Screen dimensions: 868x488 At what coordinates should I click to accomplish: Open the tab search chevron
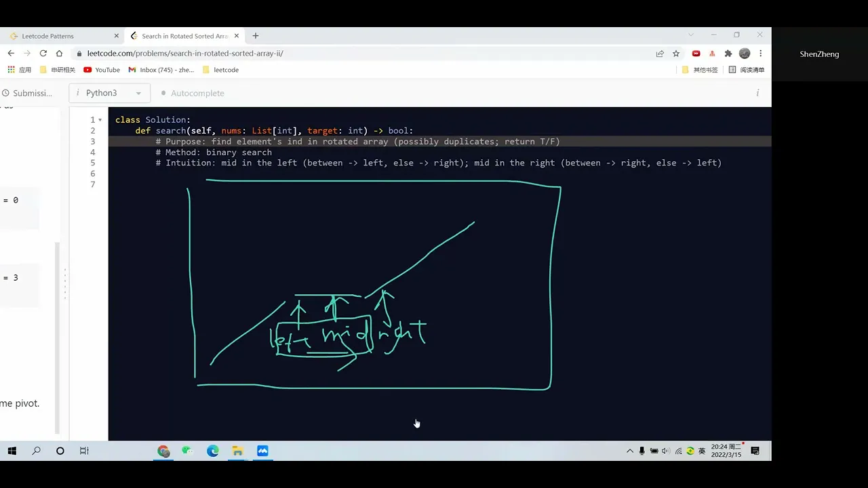click(691, 35)
